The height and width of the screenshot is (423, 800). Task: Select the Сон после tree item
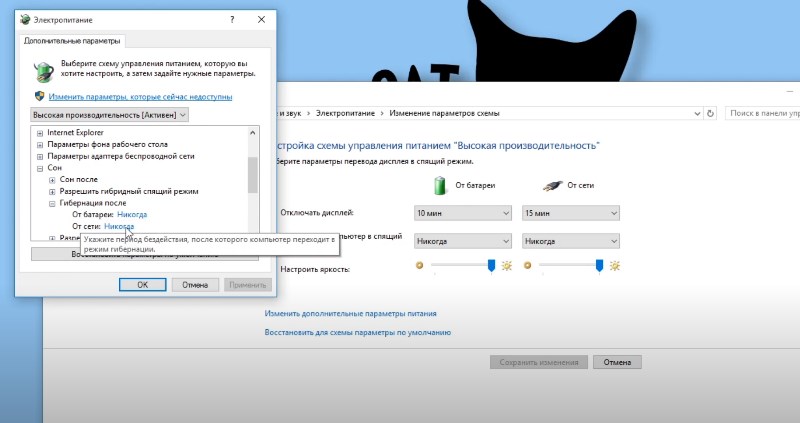(x=79, y=180)
